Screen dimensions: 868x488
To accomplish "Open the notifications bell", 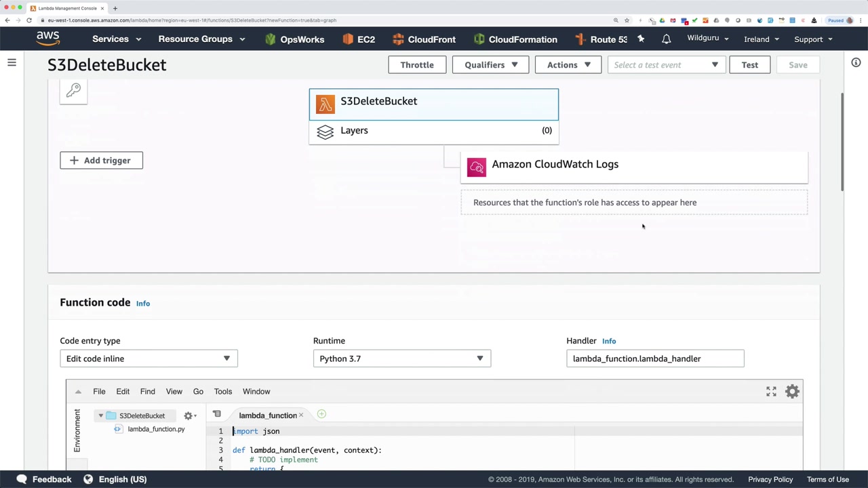I will pos(667,39).
